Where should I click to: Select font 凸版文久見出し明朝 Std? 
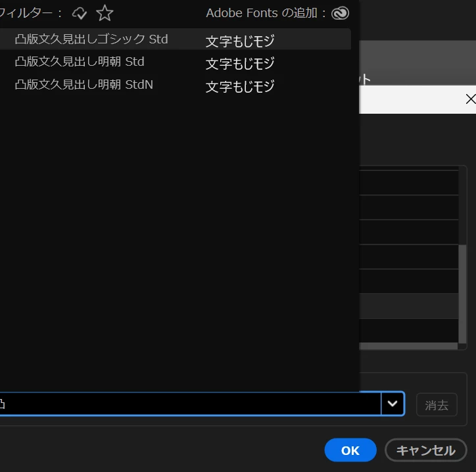pyautogui.click(x=80, y=62)
